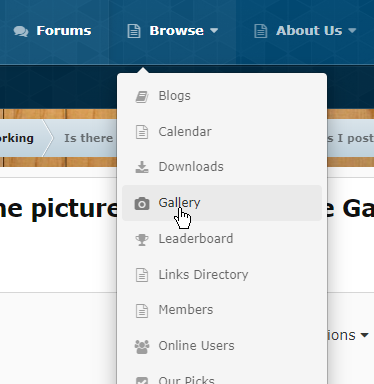Image resolution: width=374 pixels, height=384 pixels.
Task: Click the Gallery camera icon
Action: (142, 203)
